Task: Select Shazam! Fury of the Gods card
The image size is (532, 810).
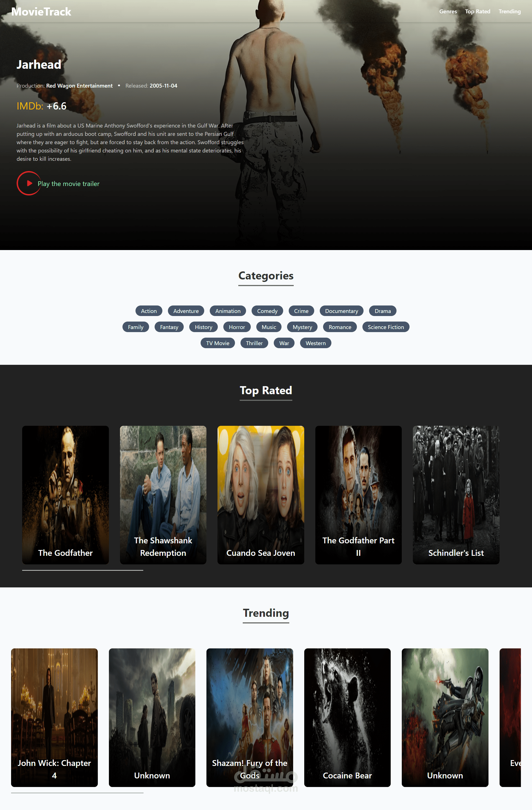Action: click(249, 717)
